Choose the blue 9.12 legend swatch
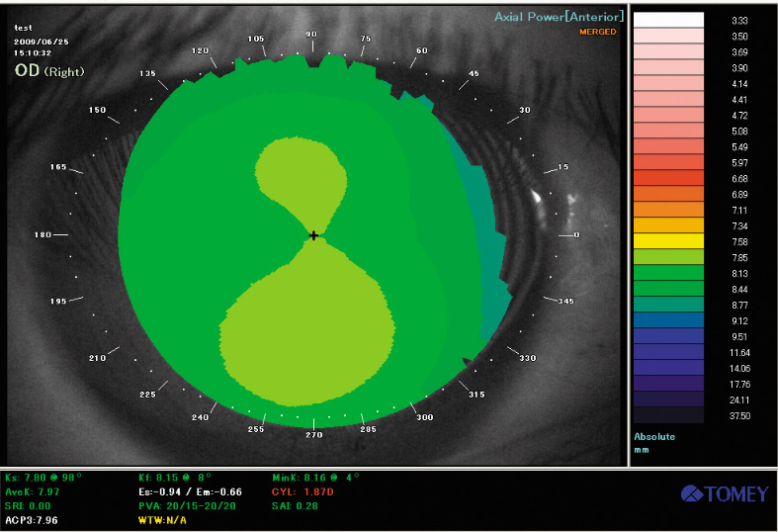The image size is (778, 532). [x=667, y=319]
